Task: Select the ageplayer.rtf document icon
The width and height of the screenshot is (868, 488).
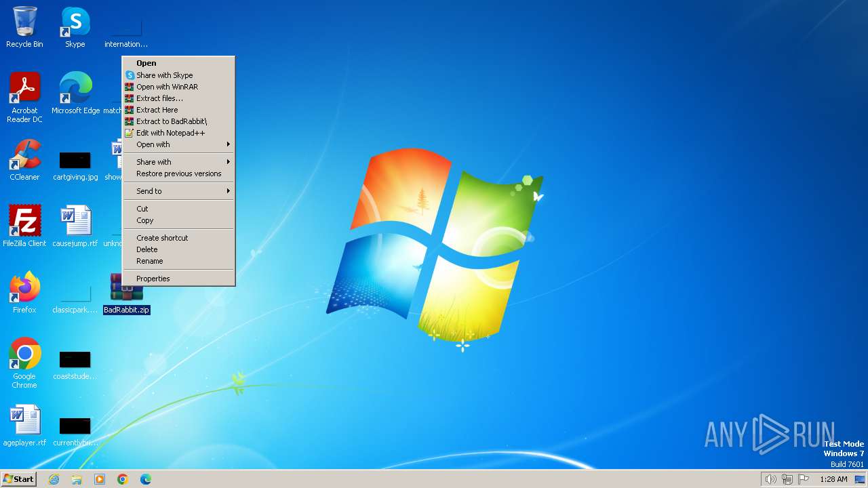Action: (24, 426)
